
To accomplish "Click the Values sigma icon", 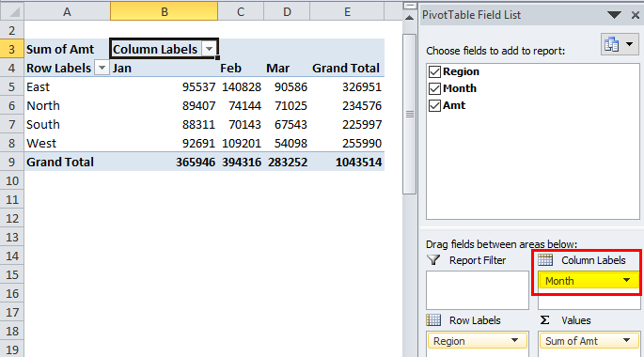I will coord(544,320).
